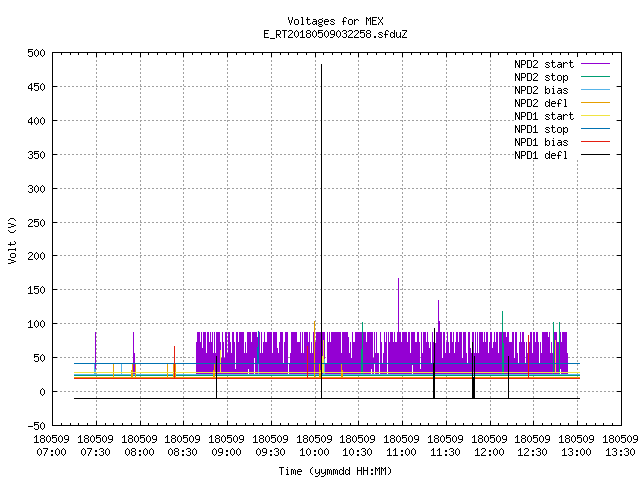Click the orange NPD2 defl legend line
Viewport: 640px width, 480px height.
596,103
